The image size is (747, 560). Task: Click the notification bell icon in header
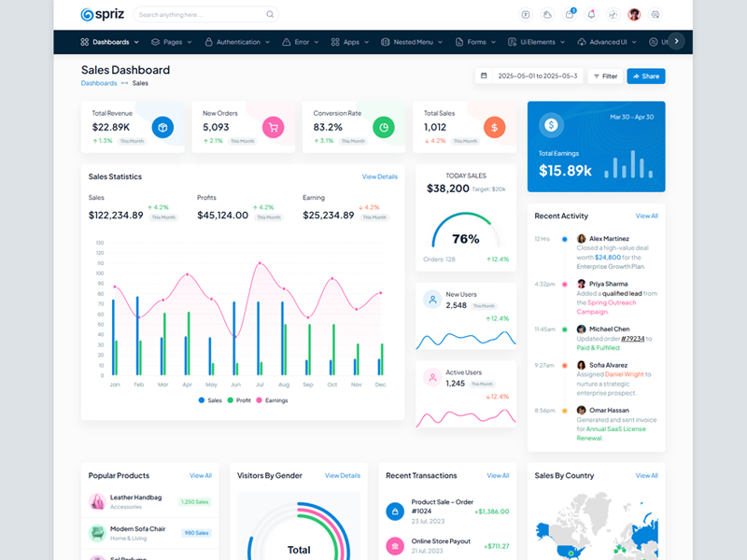[591, 15]
